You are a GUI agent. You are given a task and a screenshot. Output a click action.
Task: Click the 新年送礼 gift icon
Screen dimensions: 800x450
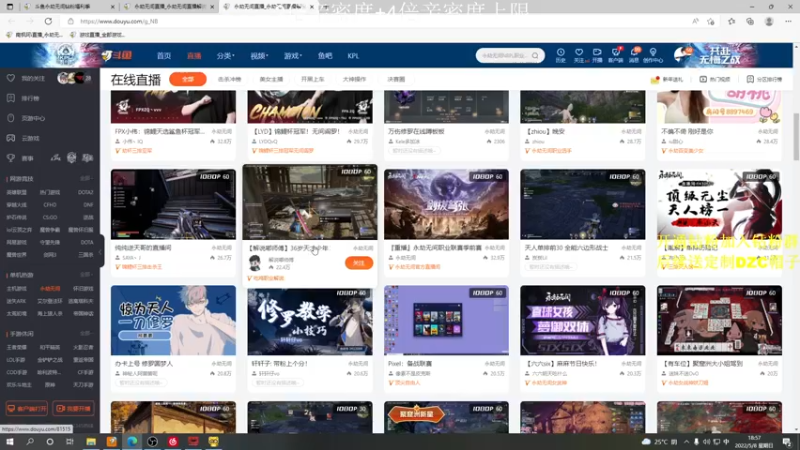click(x=655, y=80)
